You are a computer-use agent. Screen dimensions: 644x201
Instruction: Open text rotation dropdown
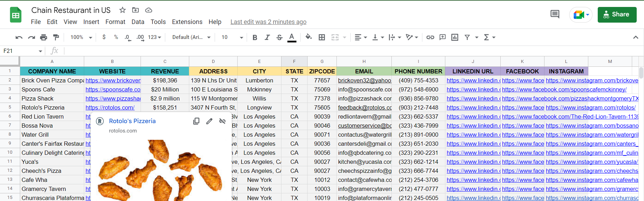click(x=412, y=37)
